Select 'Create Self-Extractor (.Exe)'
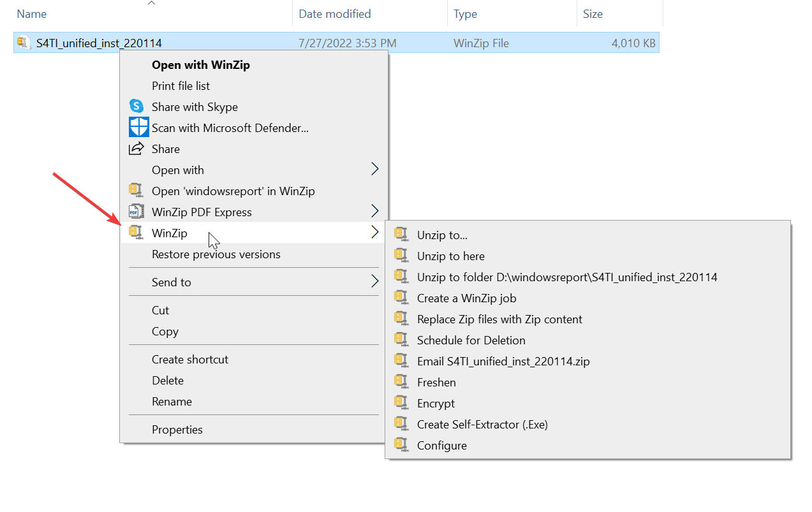812x512 pixels. click(482, 424)
